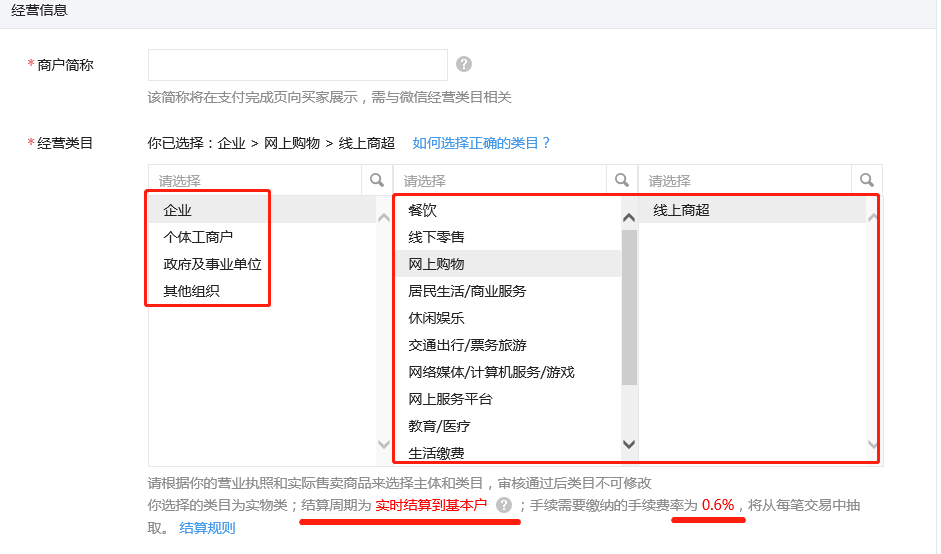Click the search icon in first category column
This screenshot has width=941, height=554.
point(377,180)
